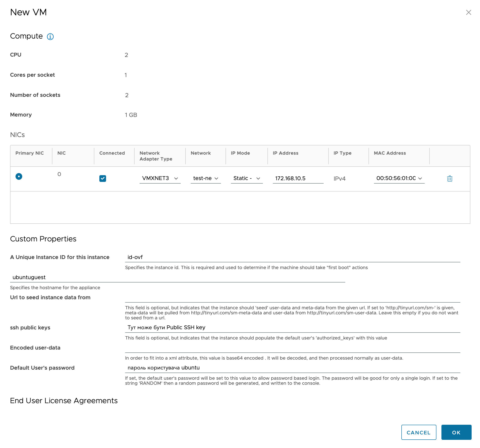Select the Primary NIC radio button
This screenshot has width=480, height=448.
click(x=19, y=176)
